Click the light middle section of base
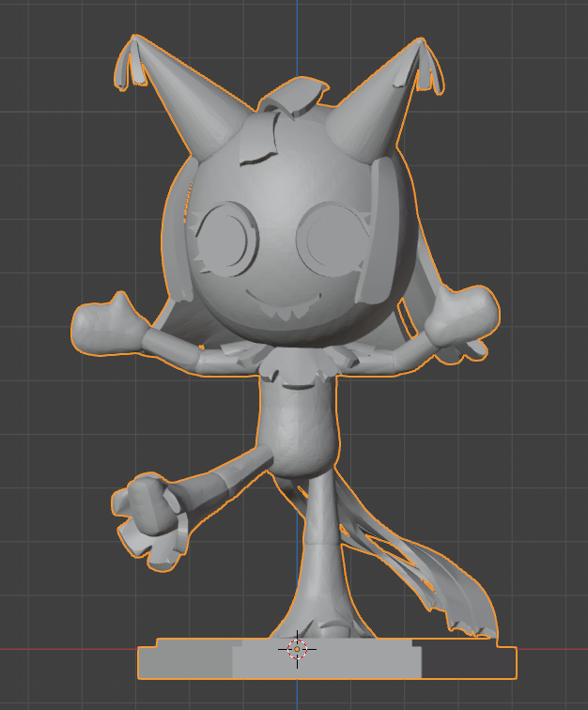 click(x=329, y=661)
